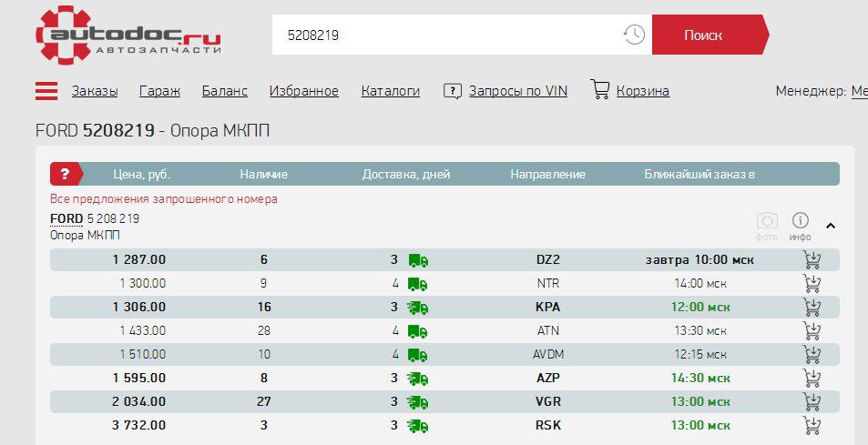
Task: Add the DZ2 offer to cart
Action: (x=812, y=260)
